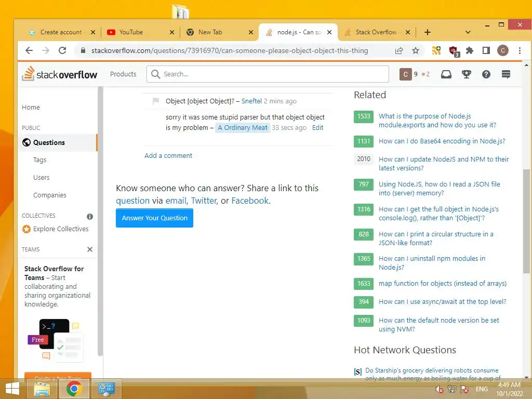Open related question about async/await top level
This screenshot has width=532, height=399.
(443, 302)
